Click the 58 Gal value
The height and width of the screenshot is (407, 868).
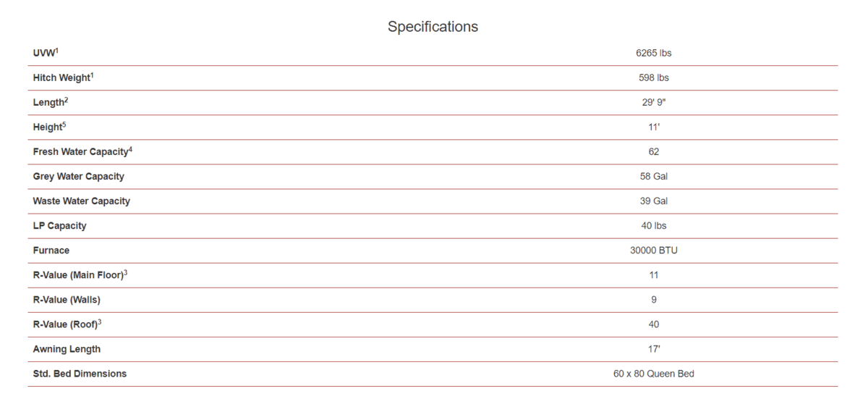[x=653, y=176]
